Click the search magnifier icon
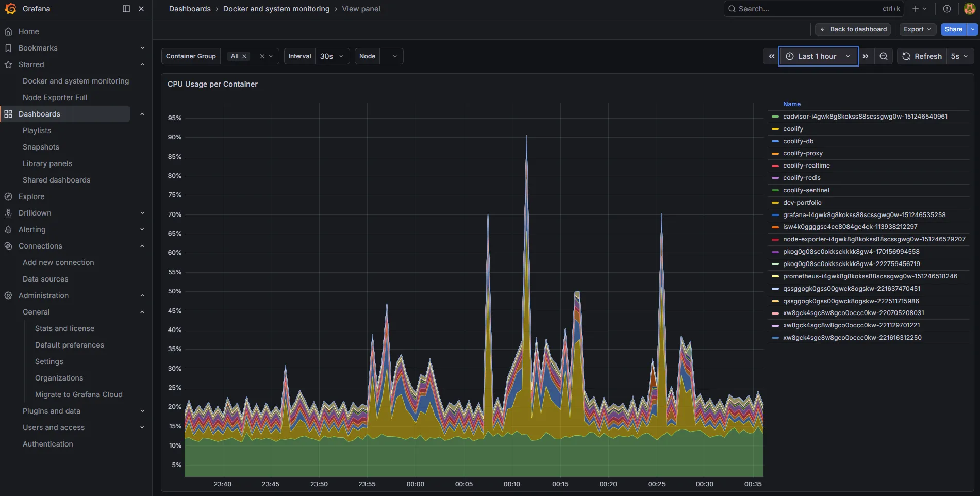The image size is (980, 496). [732, 9]
